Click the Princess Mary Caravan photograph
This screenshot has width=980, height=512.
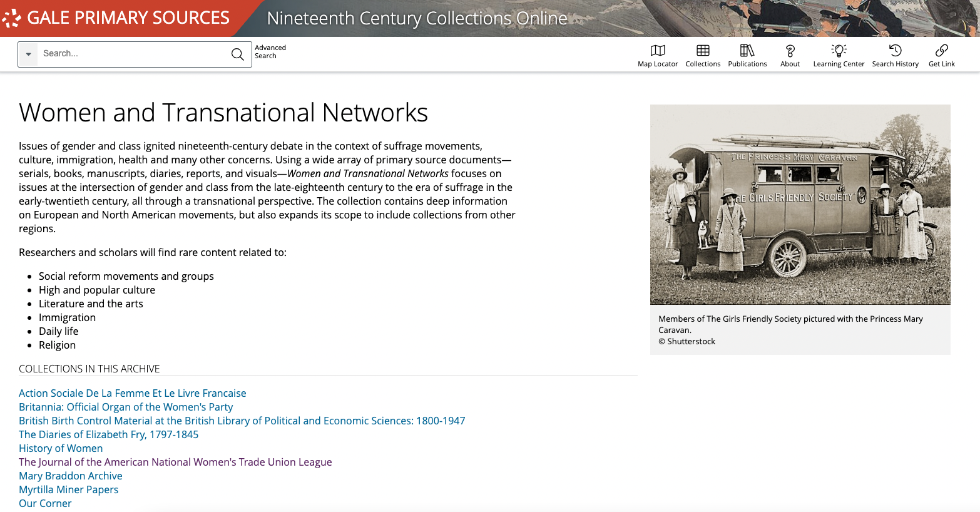click(800, 205)
